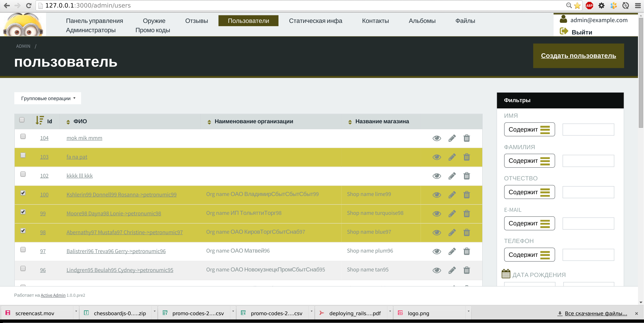Uncheck the checkbox for user 99

(23, 212)
